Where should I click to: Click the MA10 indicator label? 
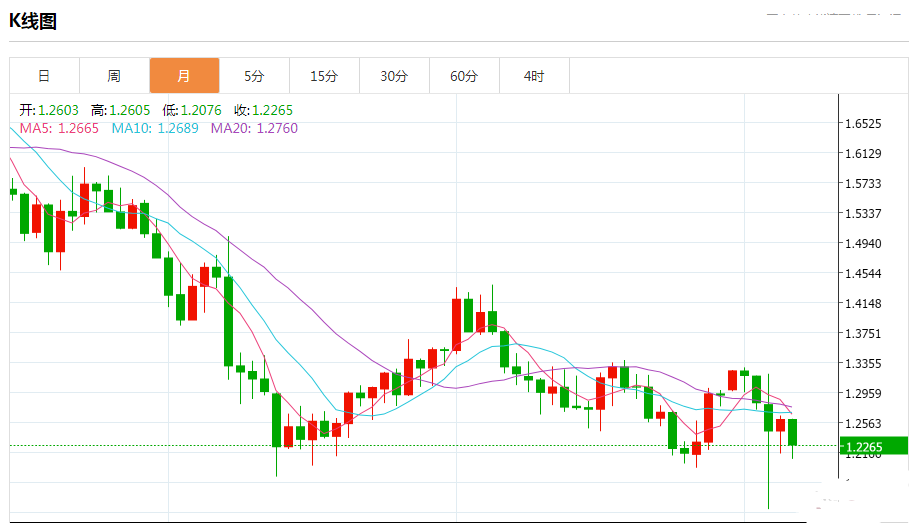155,128
